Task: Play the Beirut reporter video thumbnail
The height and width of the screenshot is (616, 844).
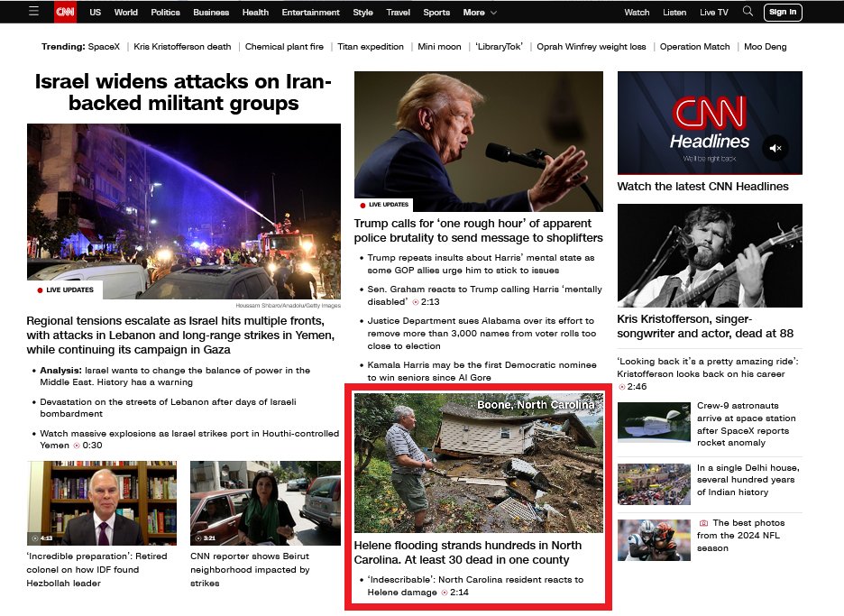Action: pos(265,503)
